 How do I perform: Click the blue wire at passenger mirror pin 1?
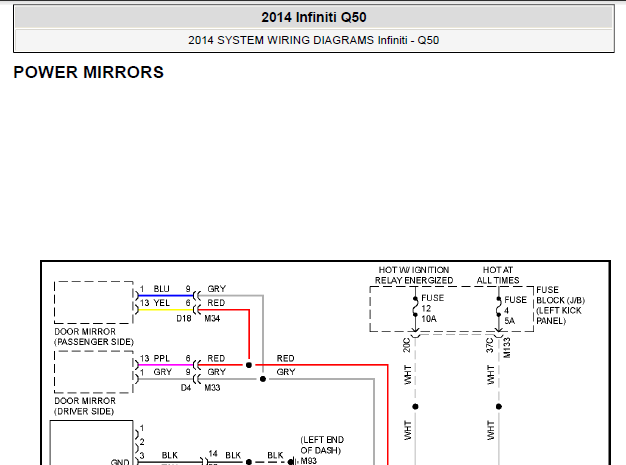point(165,296)
